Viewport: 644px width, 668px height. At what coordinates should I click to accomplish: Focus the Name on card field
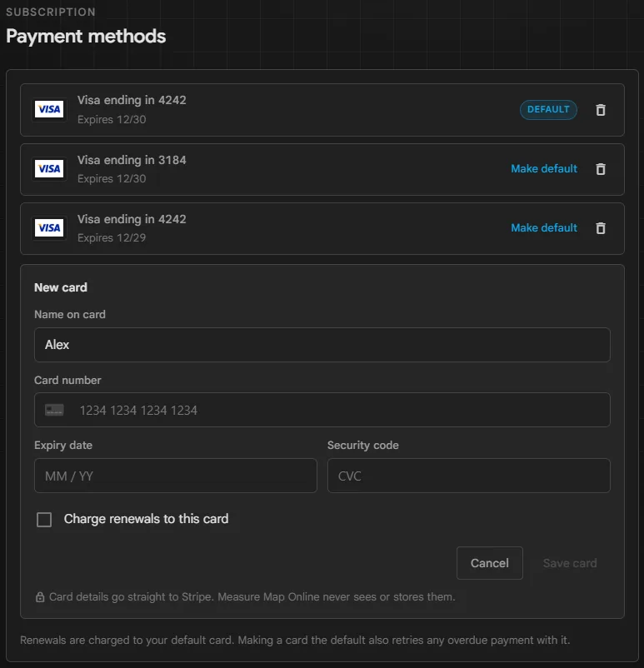322,345
